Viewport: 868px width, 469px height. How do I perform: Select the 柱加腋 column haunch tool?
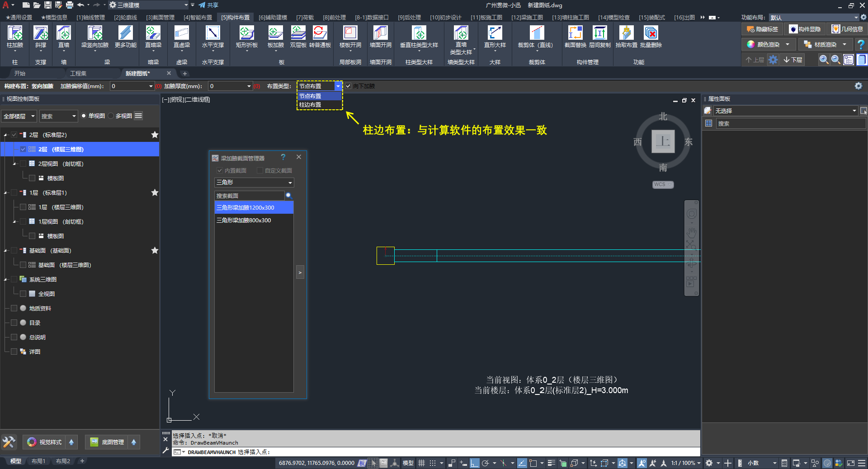(x=15, y=37)
